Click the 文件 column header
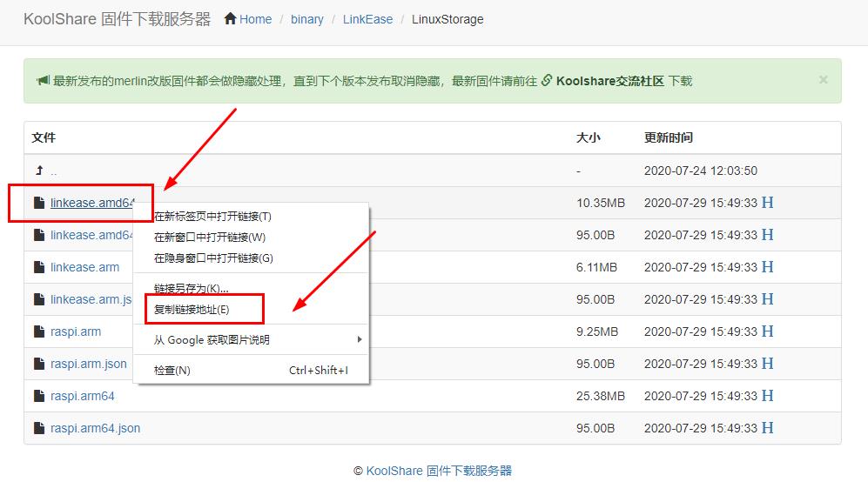 (44, 137)
